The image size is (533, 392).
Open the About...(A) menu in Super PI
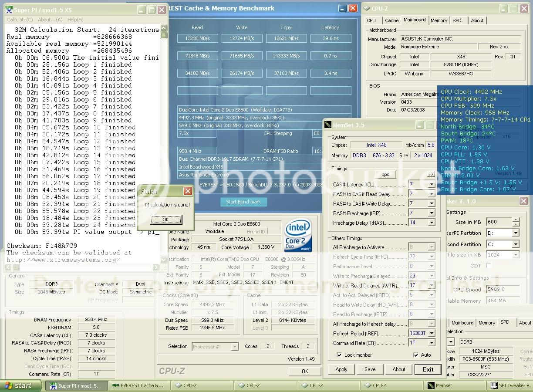click(x=50, y=20)
